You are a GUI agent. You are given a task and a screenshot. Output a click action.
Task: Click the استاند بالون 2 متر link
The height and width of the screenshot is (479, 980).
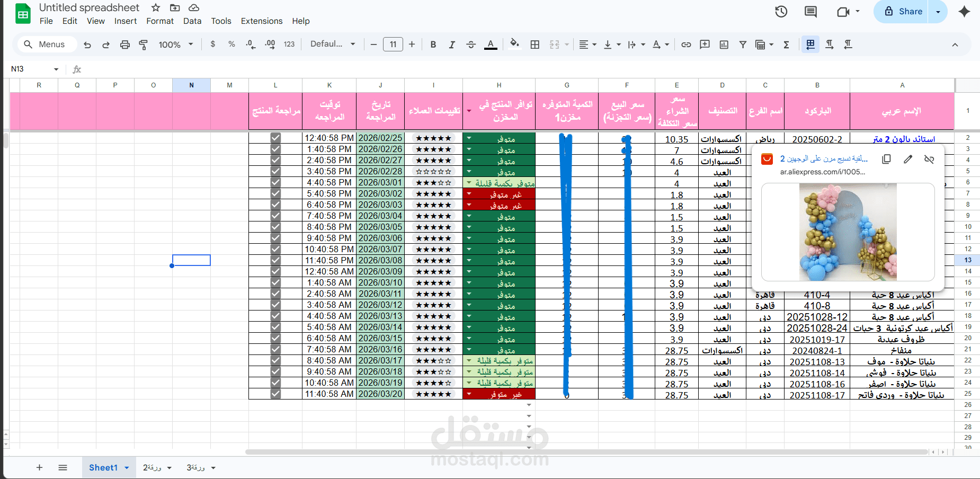click(904, 139)
